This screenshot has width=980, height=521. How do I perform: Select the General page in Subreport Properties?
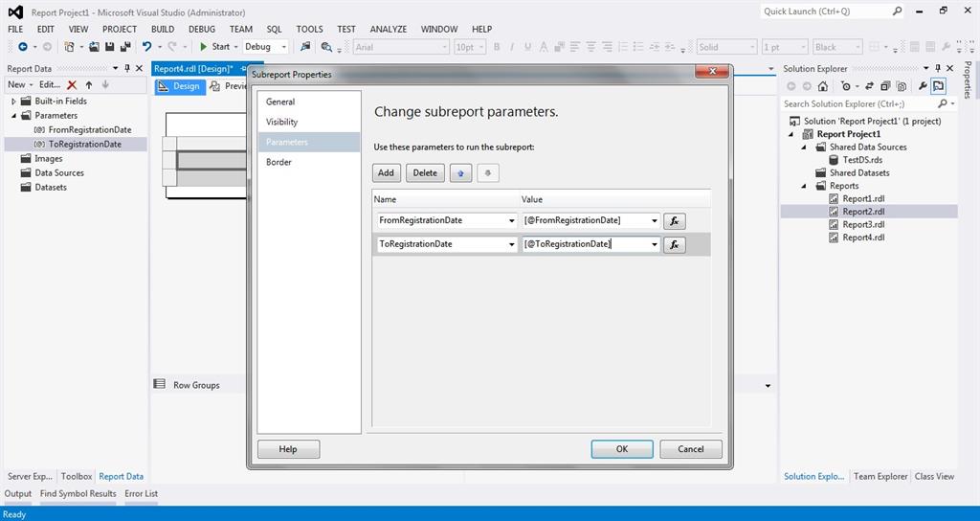(x=309, y=102)
